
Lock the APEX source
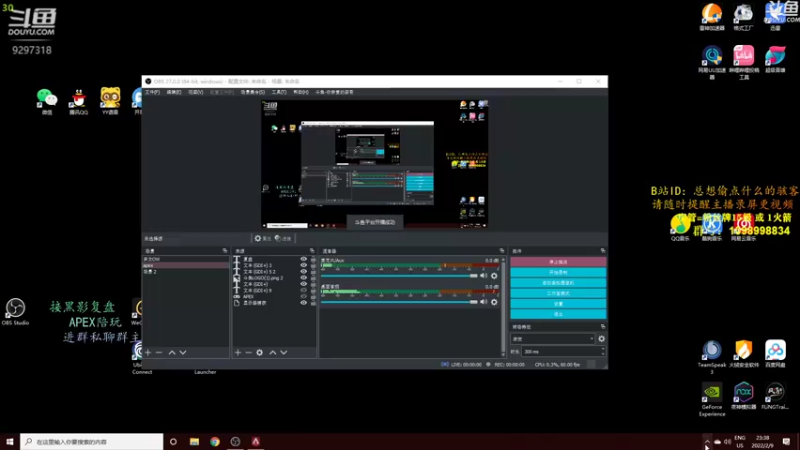[313, 296]
